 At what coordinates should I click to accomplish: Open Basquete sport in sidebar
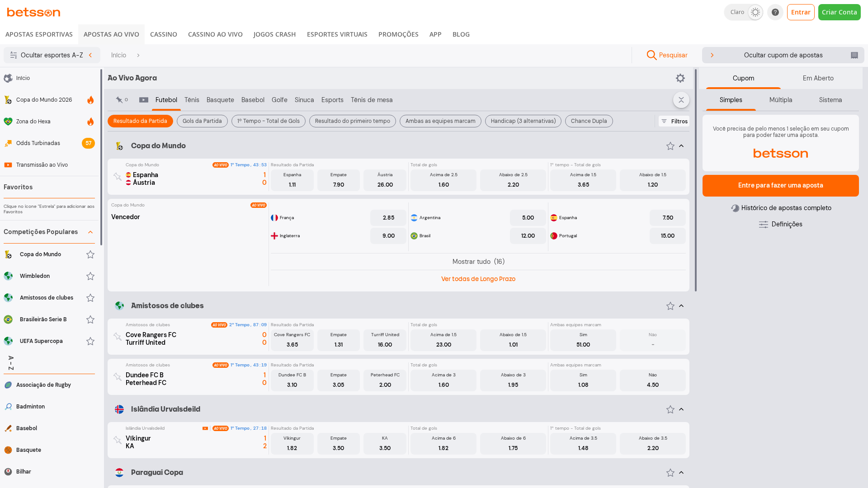[49, 450]
